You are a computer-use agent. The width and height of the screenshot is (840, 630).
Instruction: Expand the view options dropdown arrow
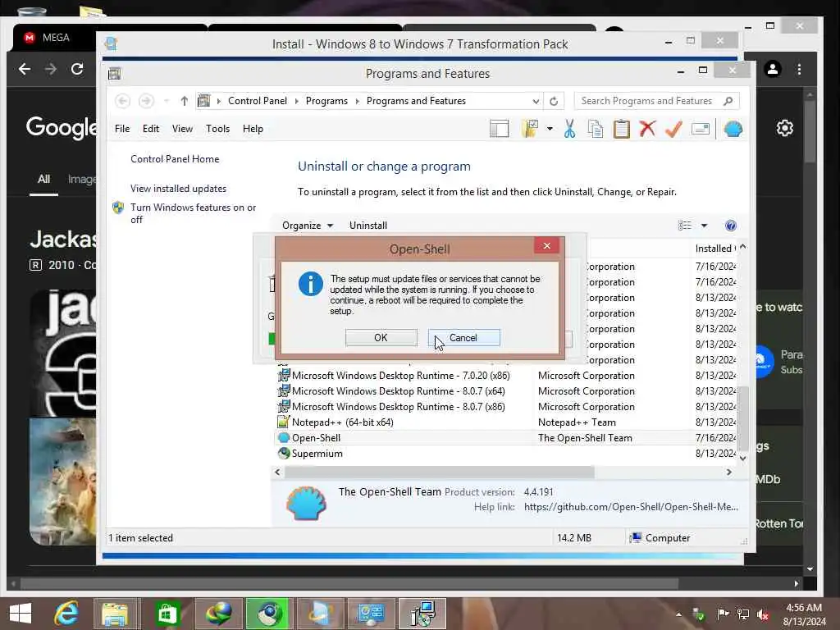point(704,226)
